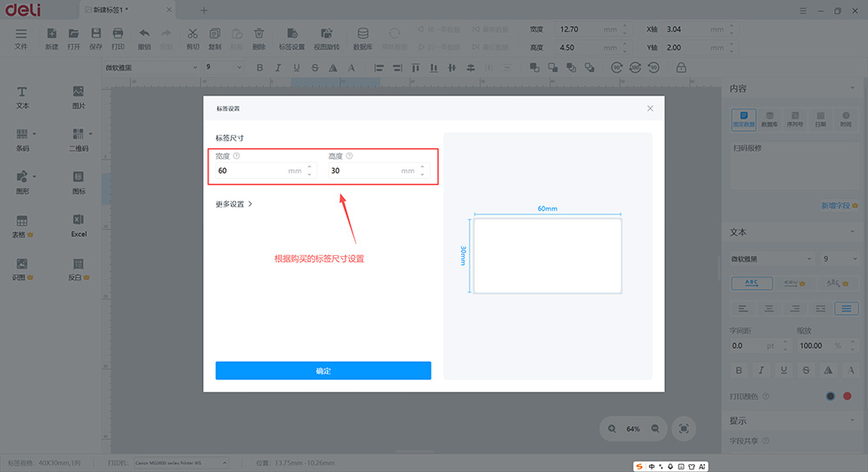Toggle bold in top formatting bar
The width and height of the screenshot is (868, 472).
(260, 68)
